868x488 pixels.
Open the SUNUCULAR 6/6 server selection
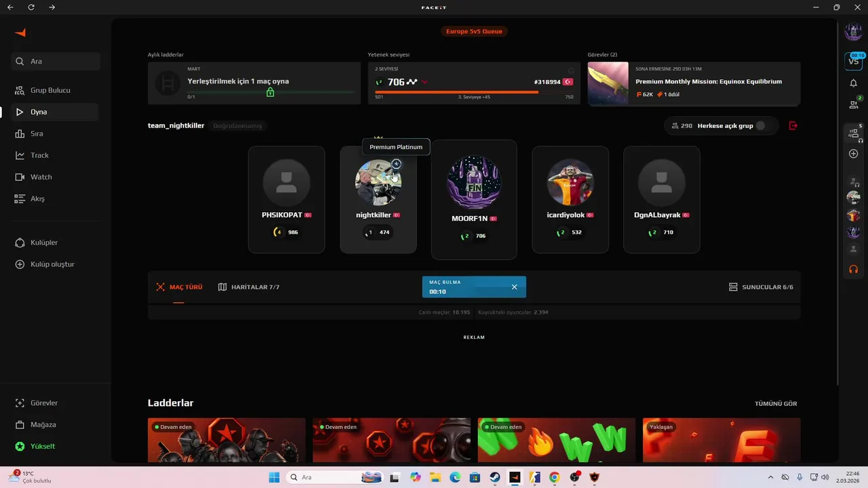point(761,287)
